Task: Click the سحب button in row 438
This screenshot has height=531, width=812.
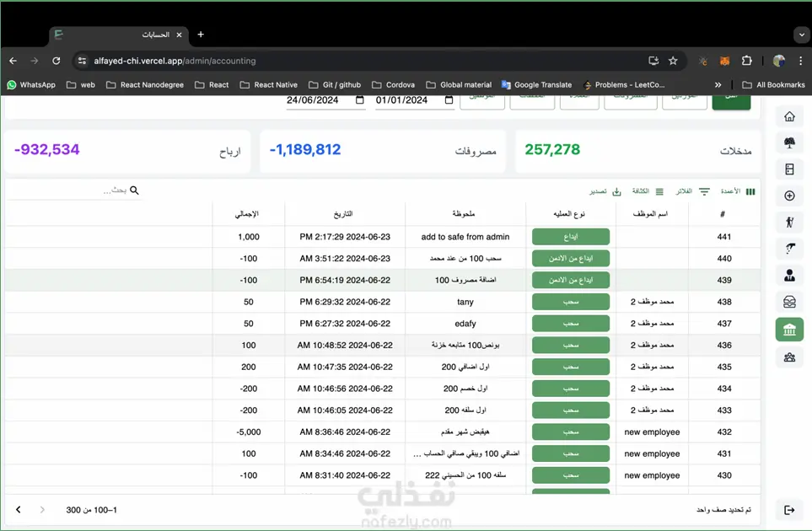Action: [571, 302]
